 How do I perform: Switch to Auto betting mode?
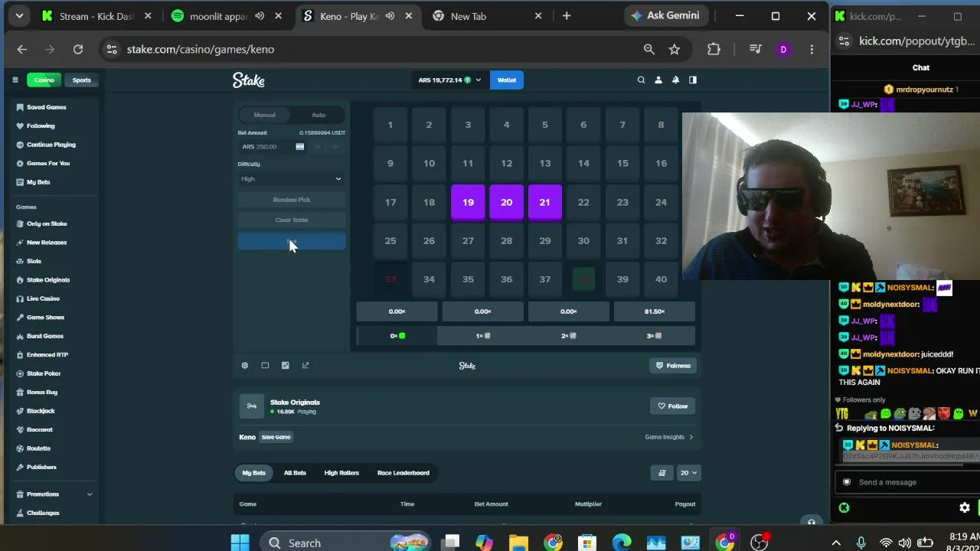coord(318,115)
